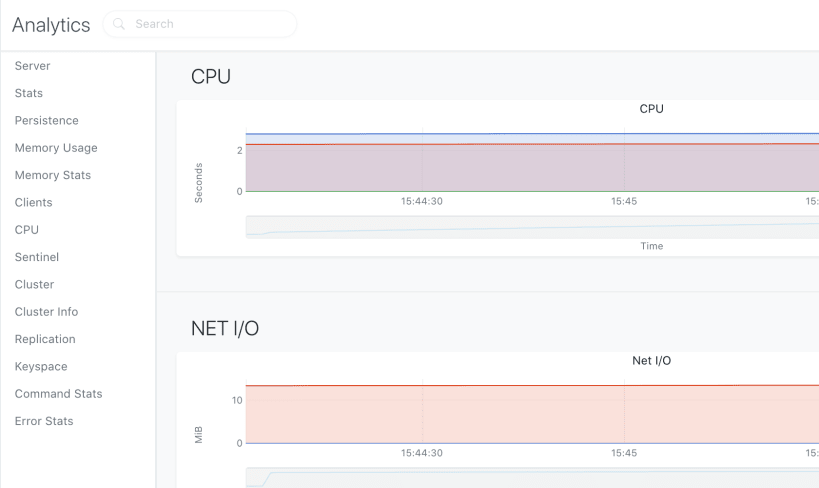819x488 pixels.
Task: Click the 15:45 marker on CPU chart
Action: click(624, 201)
